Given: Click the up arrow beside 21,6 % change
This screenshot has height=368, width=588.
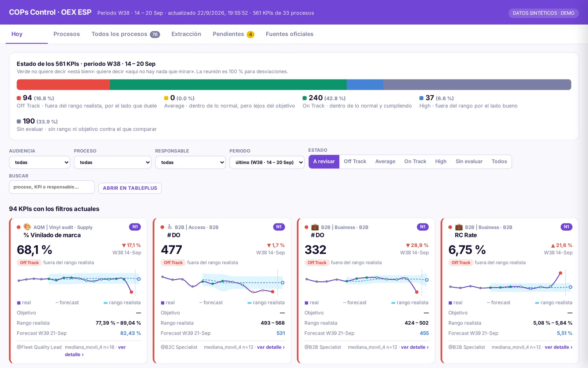Looking at the screenshot, I should (553, 245).
